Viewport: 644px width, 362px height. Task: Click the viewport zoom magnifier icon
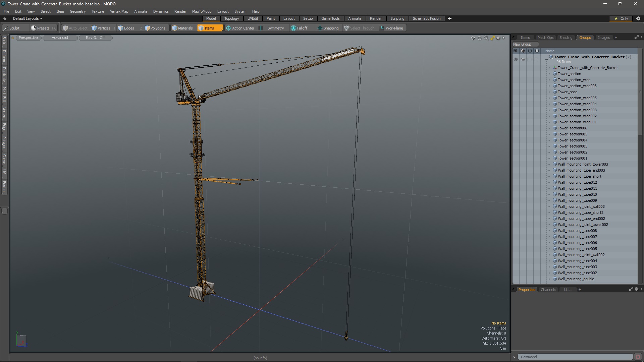[x=486, y=38]
